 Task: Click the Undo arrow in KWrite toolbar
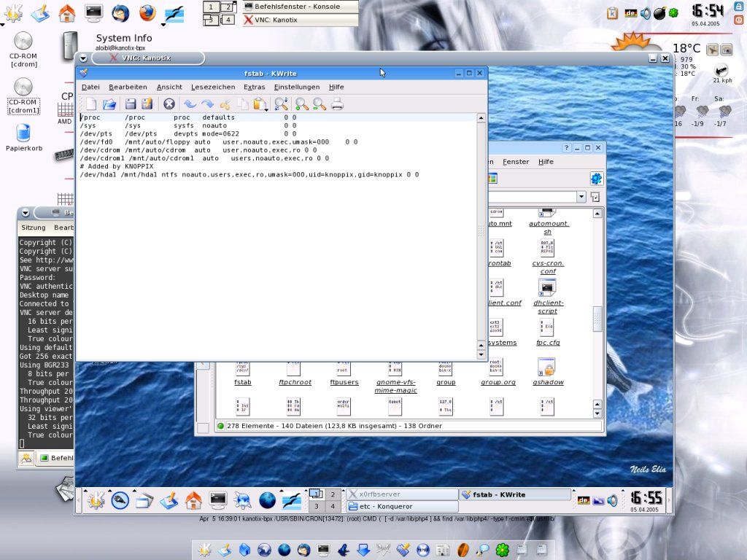(190, 104)
